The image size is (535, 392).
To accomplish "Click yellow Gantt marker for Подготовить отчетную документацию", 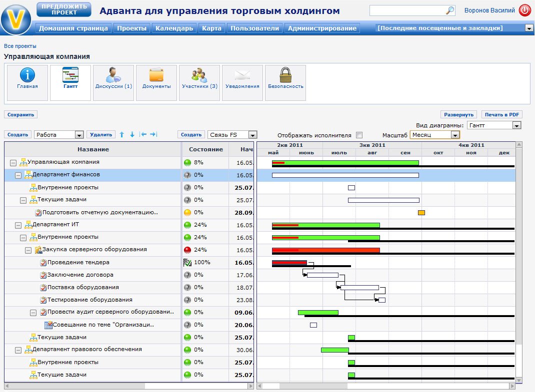I will pos(421,213).
